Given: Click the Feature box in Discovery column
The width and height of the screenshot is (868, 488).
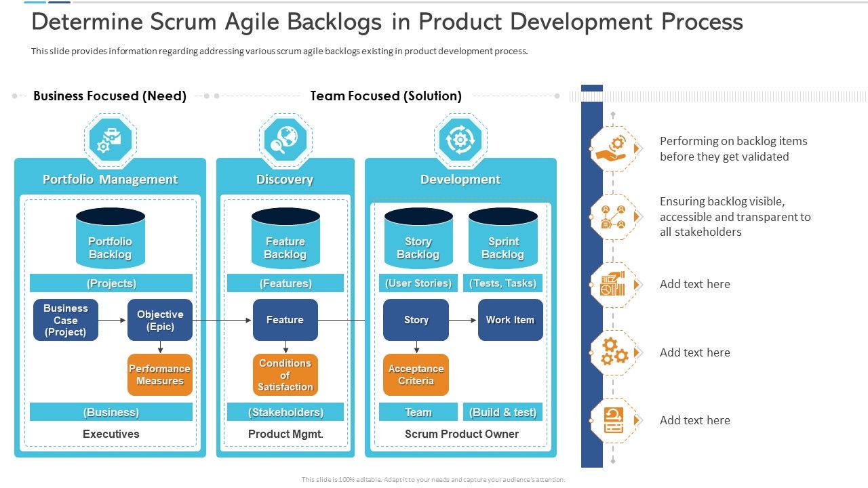Looking at the screenshot, I should pyautogui.click(x=285, y=319).
